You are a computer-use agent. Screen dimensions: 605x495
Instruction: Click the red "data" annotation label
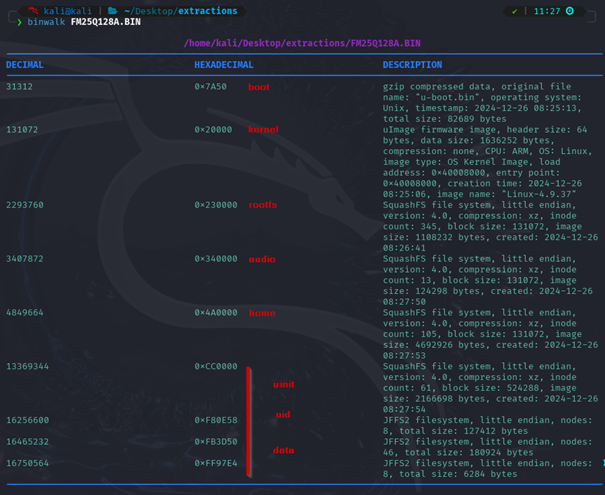click(x=283, y=451)
